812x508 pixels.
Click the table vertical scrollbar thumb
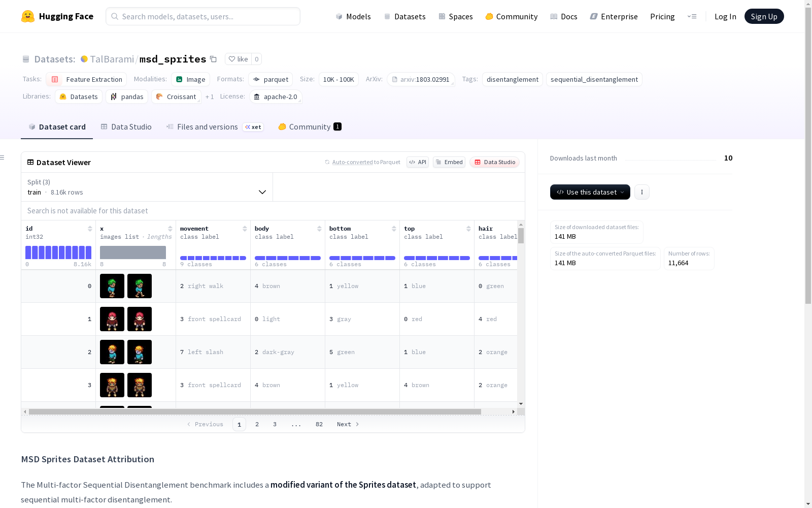(x=521, y=236)
